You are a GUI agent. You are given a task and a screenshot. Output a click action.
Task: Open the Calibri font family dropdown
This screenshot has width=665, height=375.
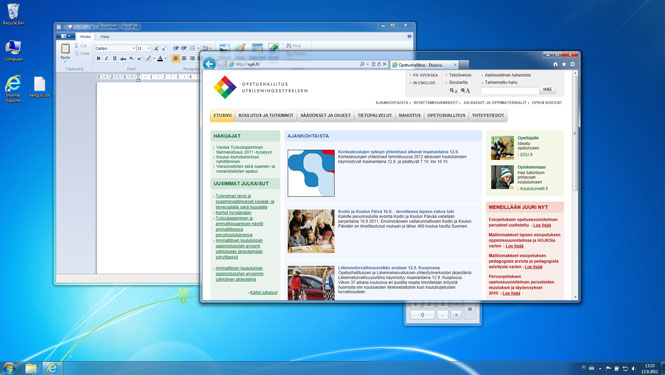(x=134, y=48)
